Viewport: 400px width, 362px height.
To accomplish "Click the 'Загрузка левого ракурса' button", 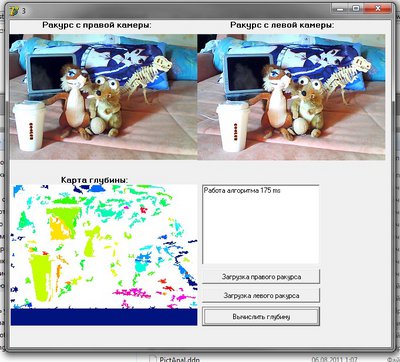I will click(261, 296).
